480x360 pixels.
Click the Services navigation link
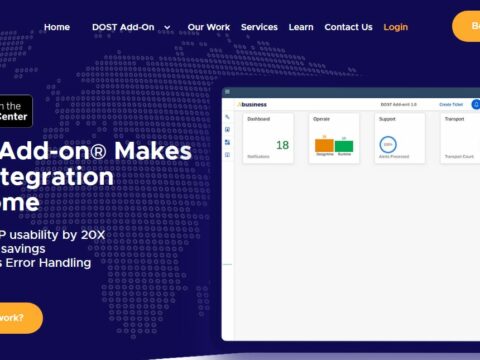point(259,27)
